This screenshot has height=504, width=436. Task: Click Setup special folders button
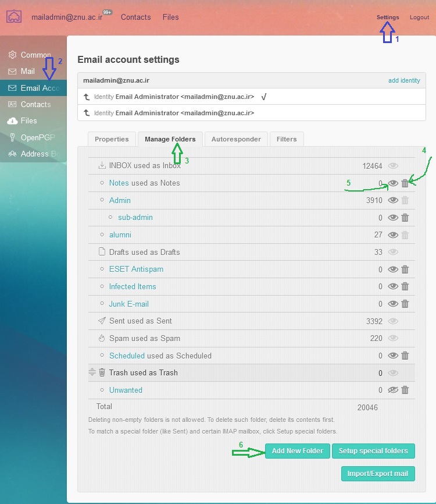373,451
